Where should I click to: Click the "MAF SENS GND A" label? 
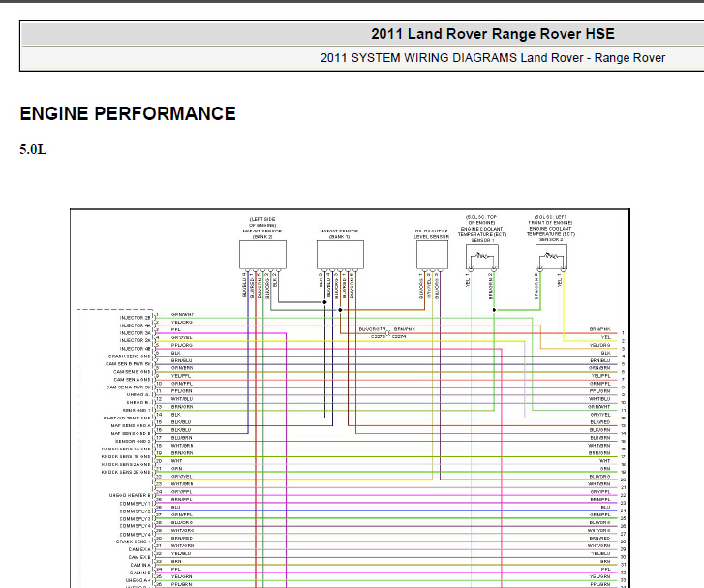point(131,425)
